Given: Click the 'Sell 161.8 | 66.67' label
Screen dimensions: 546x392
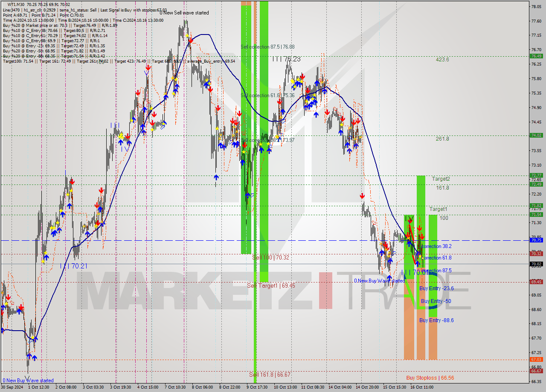Looking at the screenshot, I should pos(270,375).
